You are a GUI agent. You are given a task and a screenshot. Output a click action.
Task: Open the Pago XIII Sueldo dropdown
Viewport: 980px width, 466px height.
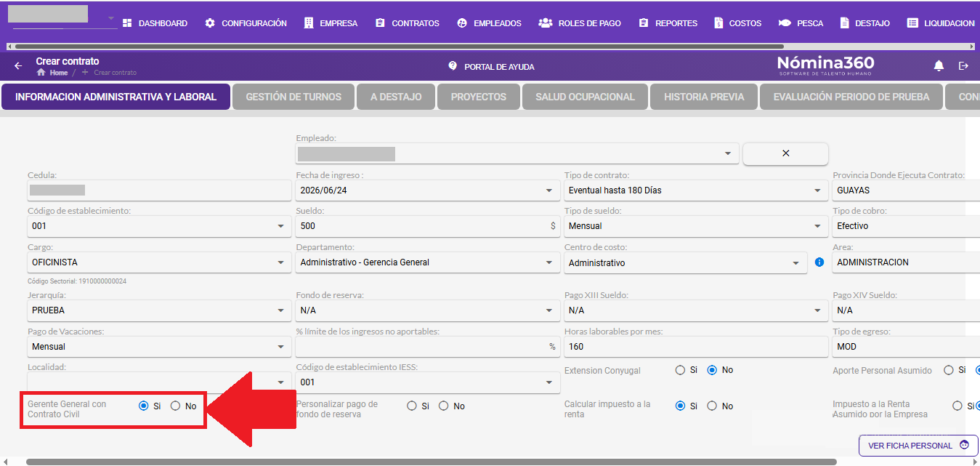pyautogui.click(x=696, y=310)
